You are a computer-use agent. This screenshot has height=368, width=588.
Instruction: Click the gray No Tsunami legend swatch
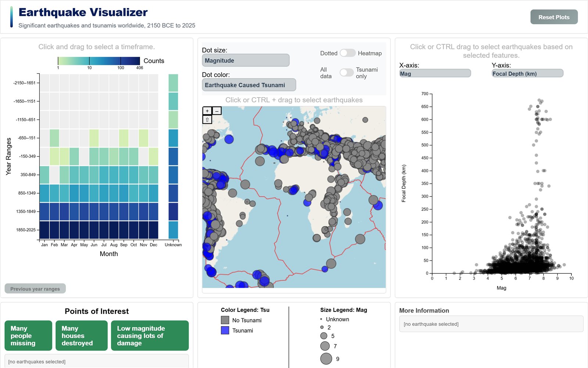point(225,320)
